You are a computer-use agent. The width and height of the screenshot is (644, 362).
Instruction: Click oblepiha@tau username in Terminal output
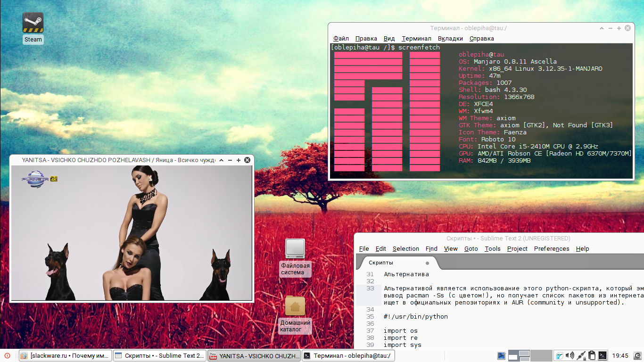(x=481, y=55)
